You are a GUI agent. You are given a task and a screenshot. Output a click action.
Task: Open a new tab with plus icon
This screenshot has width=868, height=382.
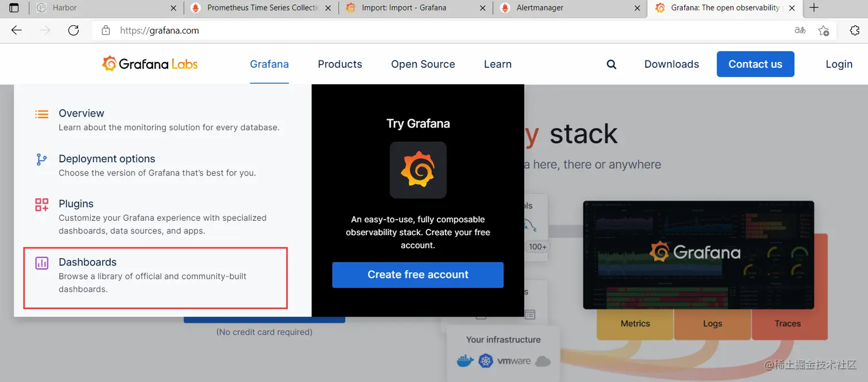[x=813, y=8]
